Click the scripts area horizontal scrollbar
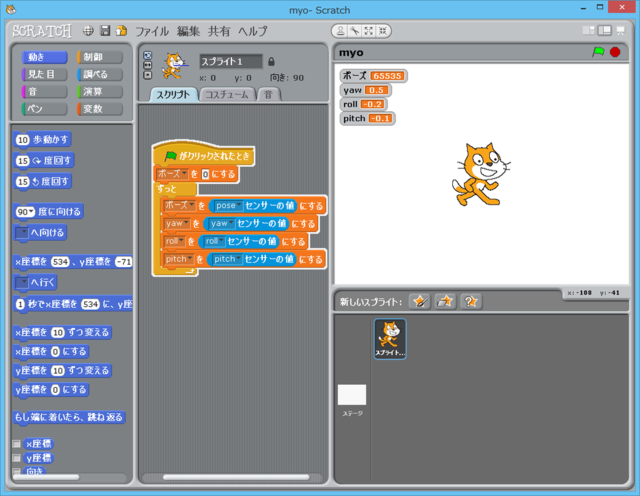Viewport: 640px width, 496px height. (236, 477)
